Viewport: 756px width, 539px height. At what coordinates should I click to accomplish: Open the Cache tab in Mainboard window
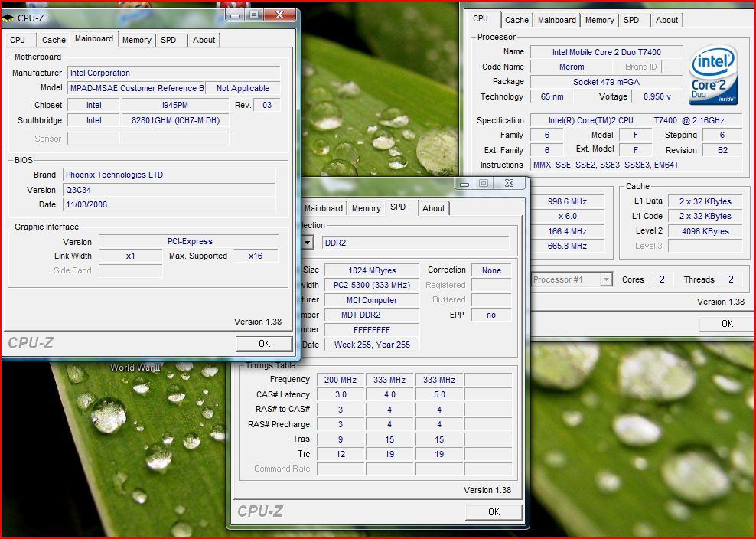(x=54, y=40)
